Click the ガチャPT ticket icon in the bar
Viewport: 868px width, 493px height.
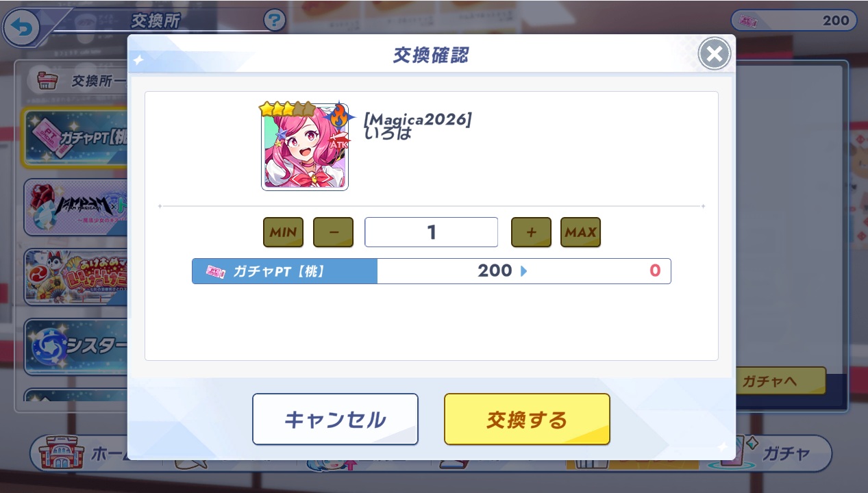[x=214, y=271]
